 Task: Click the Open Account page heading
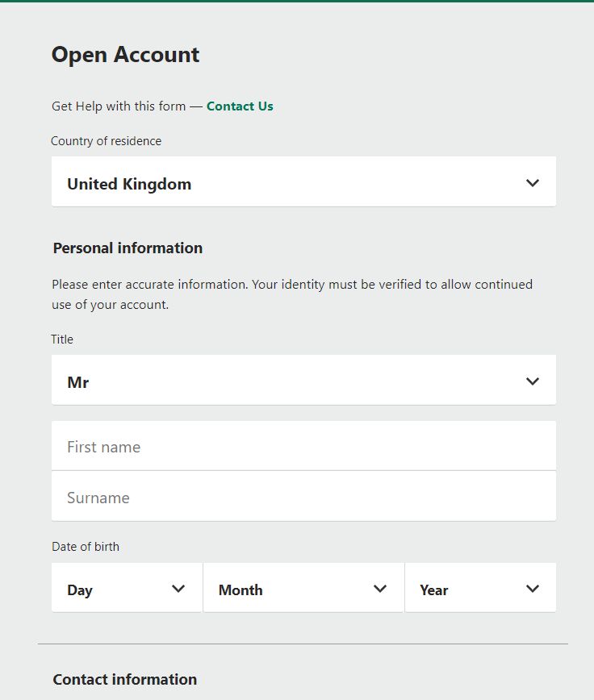126,55
